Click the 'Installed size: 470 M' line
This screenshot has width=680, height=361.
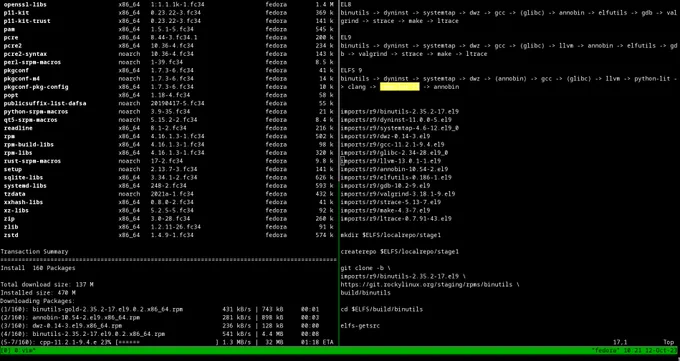(39, 293)
